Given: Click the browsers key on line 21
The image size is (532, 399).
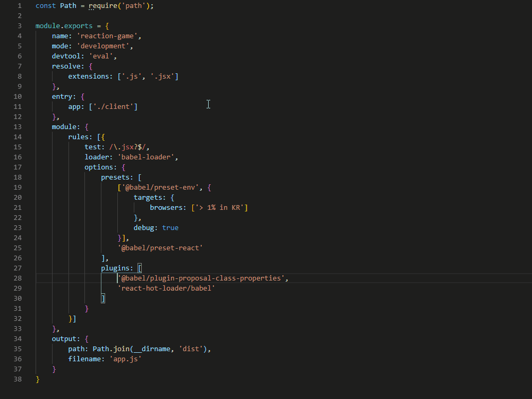Looking at the screenshot, I should (166, 208).
